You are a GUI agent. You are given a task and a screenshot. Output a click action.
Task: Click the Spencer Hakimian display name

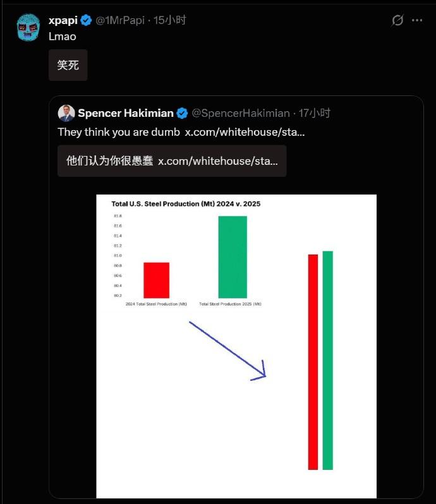coord(125,114)
